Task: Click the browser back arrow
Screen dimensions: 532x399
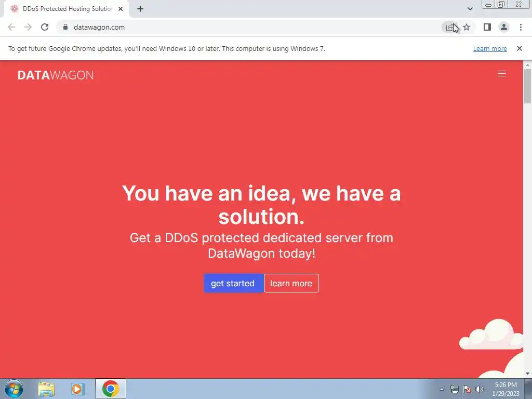Action: [x=11, y=27]
